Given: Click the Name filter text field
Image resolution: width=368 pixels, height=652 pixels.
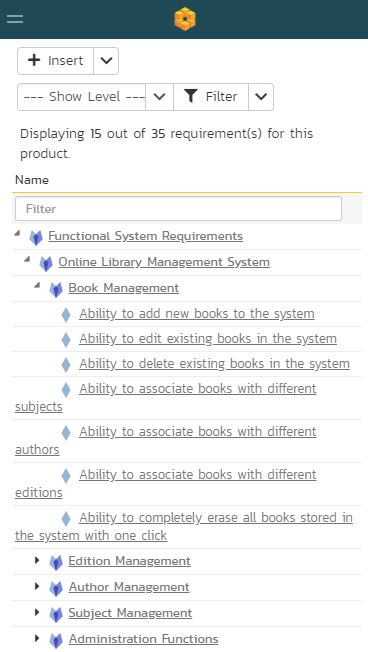Looking at the screenshot, I should tap(178, 209).
